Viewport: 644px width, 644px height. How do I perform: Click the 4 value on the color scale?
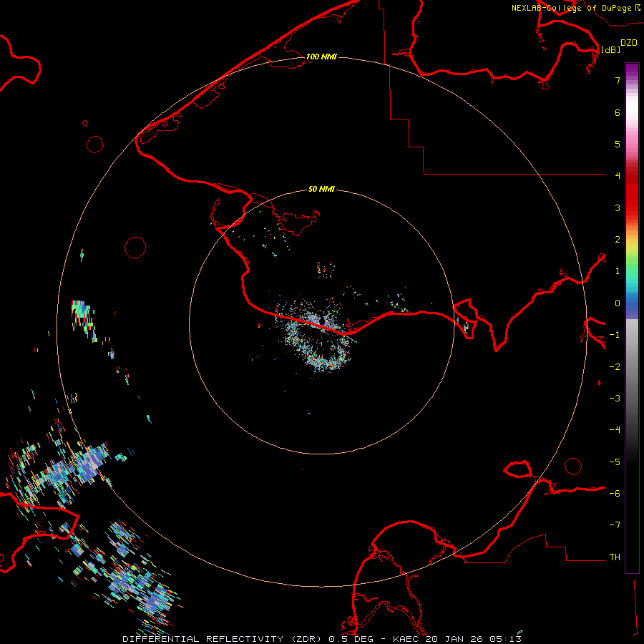[x=618, y=176]
